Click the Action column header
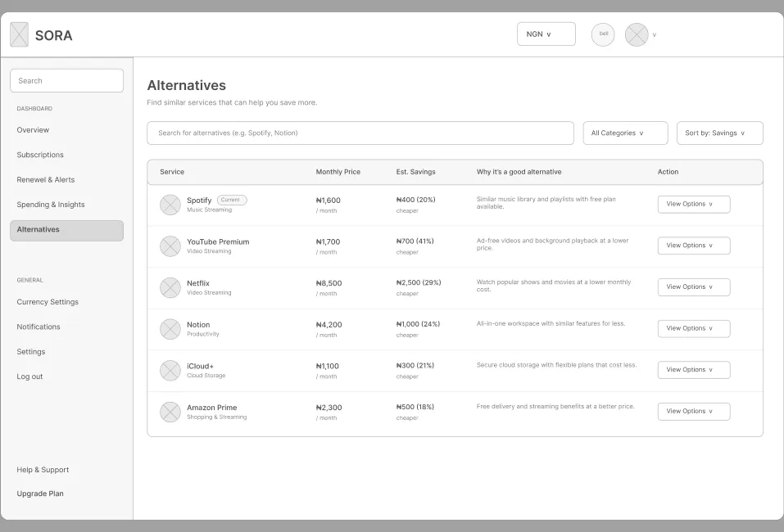The height and width of the screenshot is (532, 784). click(x=668, y=172)
